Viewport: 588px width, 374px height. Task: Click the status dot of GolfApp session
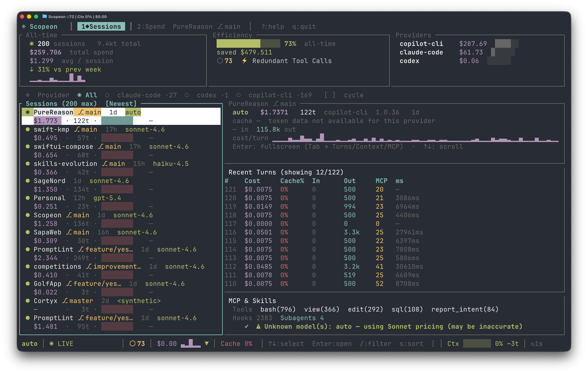pyautogui.click(x=28, y=284)
